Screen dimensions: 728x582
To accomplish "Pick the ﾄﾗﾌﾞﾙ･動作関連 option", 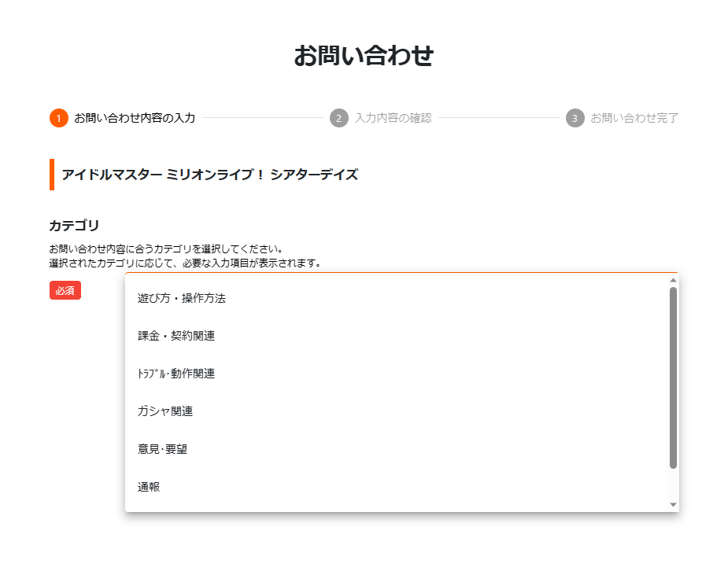I will coord(397,374).
